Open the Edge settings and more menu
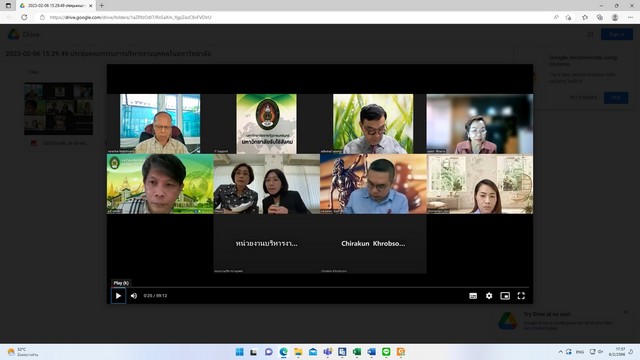Image resolution: width=640 pixels, height=360 pixels. pyautogui.click(x=630, y=17)
